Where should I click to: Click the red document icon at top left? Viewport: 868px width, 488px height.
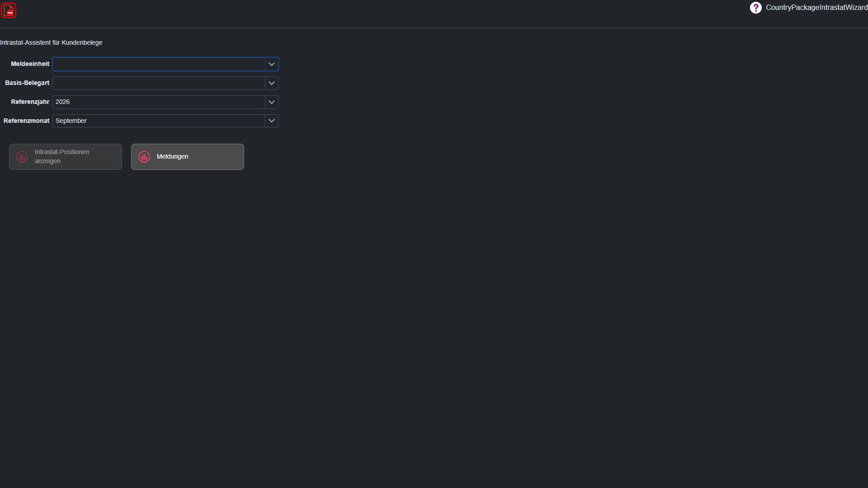(9, 10)
